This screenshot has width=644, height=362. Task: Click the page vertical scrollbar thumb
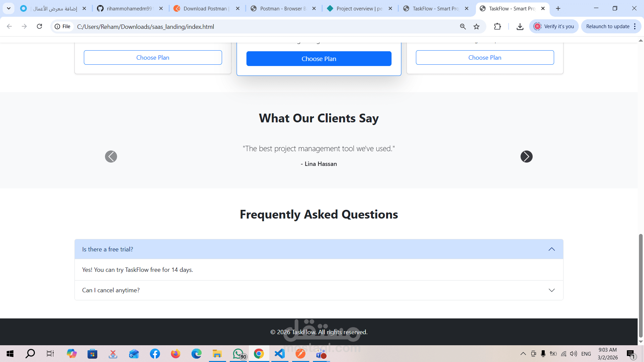click(x=640, y=285)
